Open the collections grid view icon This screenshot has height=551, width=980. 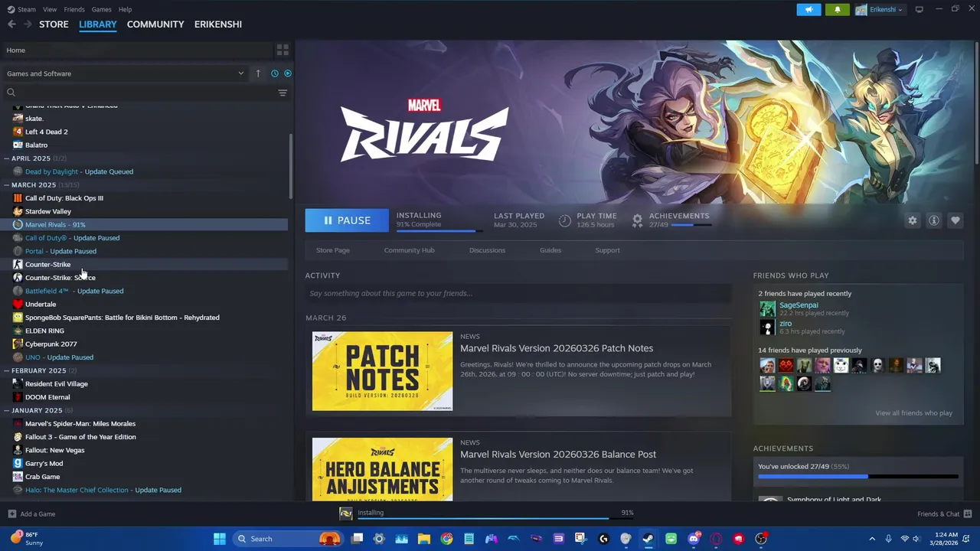pos(283,50)
